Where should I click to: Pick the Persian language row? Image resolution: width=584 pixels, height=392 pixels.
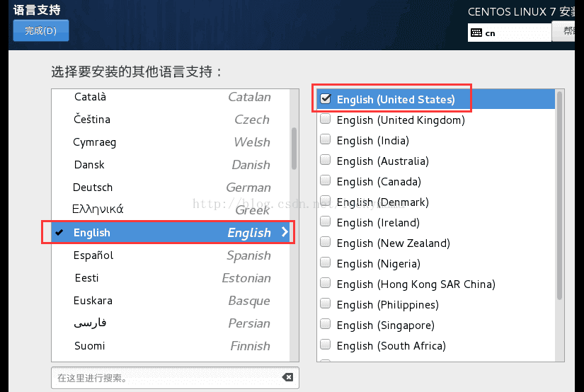[170, 323]
